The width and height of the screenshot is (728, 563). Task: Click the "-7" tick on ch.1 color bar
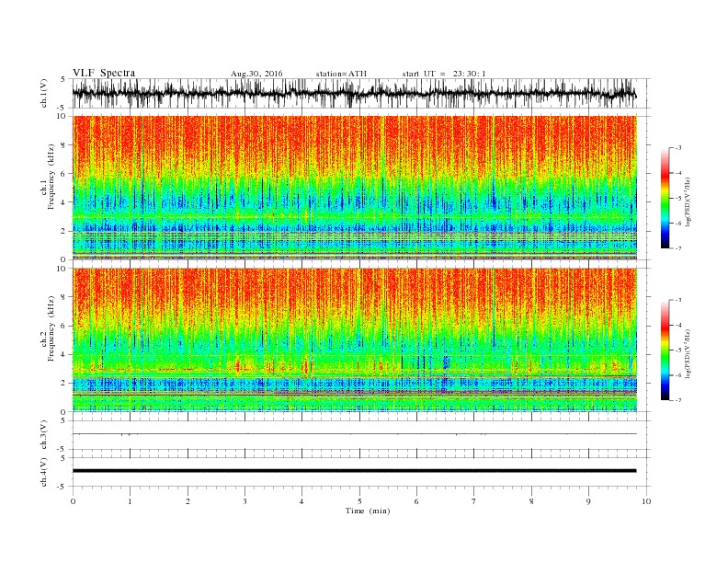pyautogui.click(x=677, y=248)
